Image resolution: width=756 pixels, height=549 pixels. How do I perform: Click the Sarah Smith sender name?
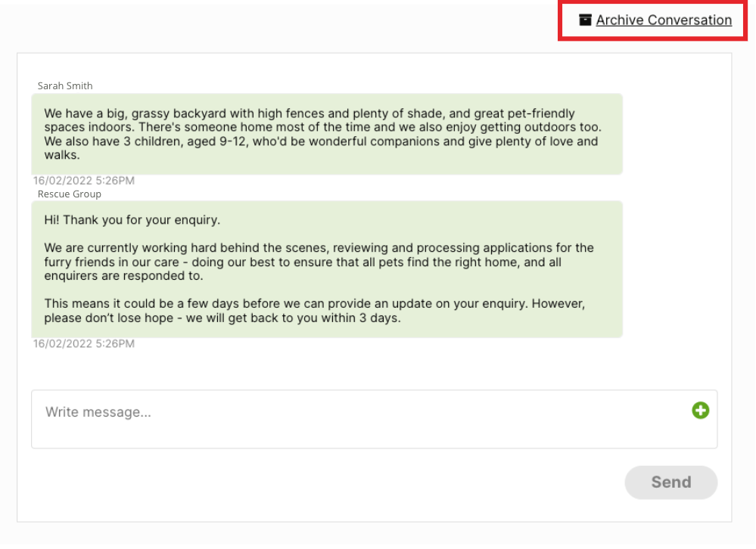[x=65, y=85]
